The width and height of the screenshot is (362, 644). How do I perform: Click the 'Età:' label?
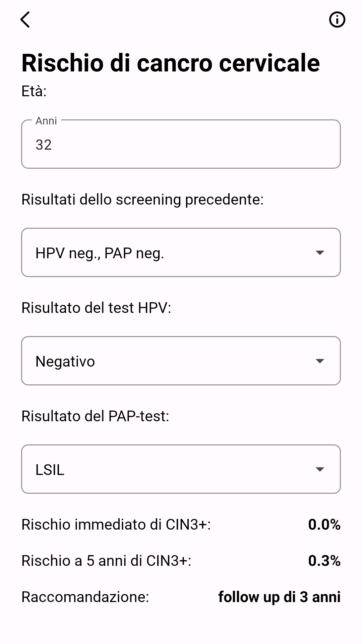click(34, 91)
